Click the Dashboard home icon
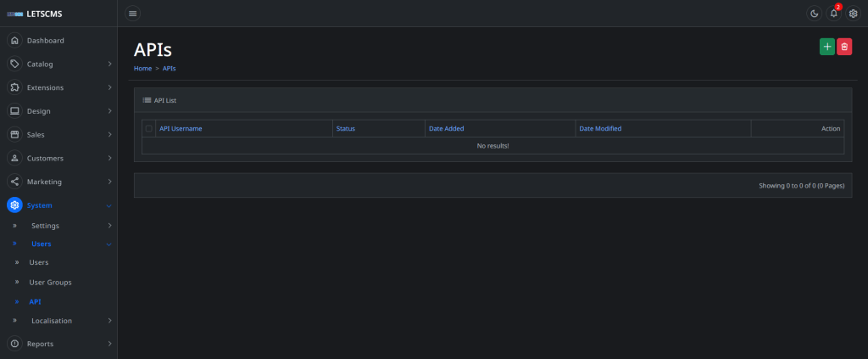This screenshot has width=868, height=359. [x=14, y=41]
